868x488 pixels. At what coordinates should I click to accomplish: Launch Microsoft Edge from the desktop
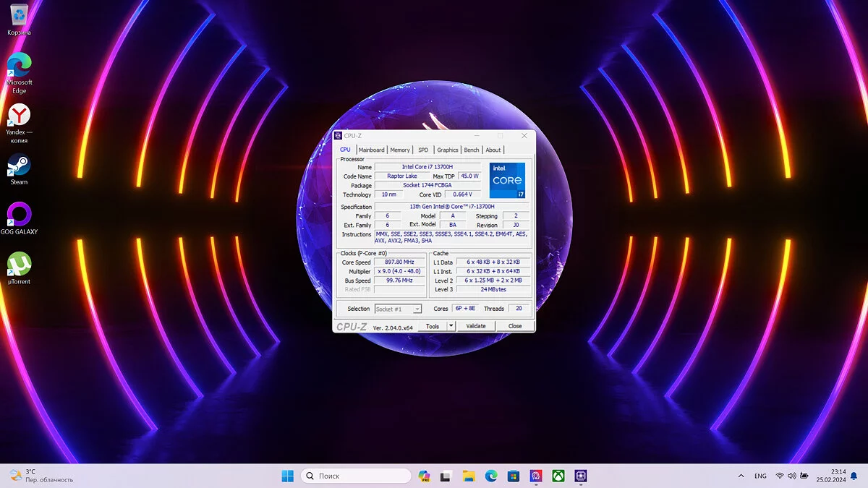click(20, 65)
